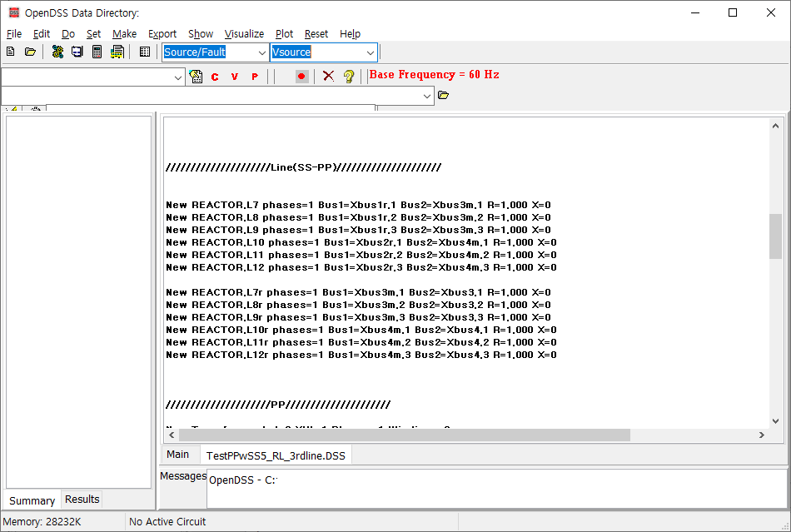
Task: Click the horizontal scrollbar thumb in the editor
Action: pos(405,435)
